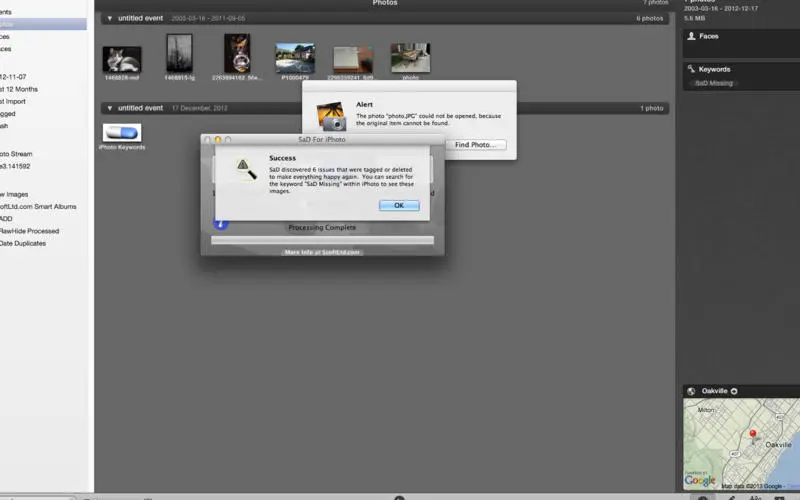Click the 3.141592 sidebar item
Screen dimensions: 800x500
tap(15, 166)
